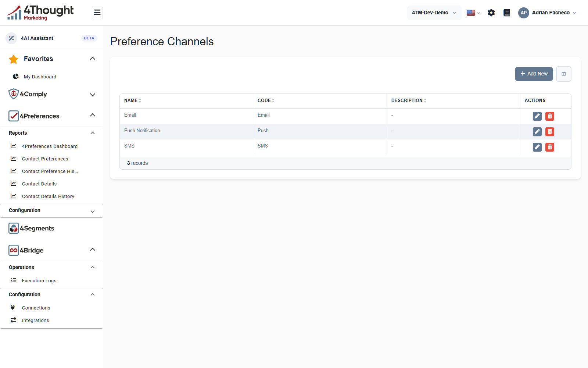Image resolution: width=588 pixels, height=368 pixels.
Task: Toggle the hamburger sidebar menu
Action: tap(97, 13)
